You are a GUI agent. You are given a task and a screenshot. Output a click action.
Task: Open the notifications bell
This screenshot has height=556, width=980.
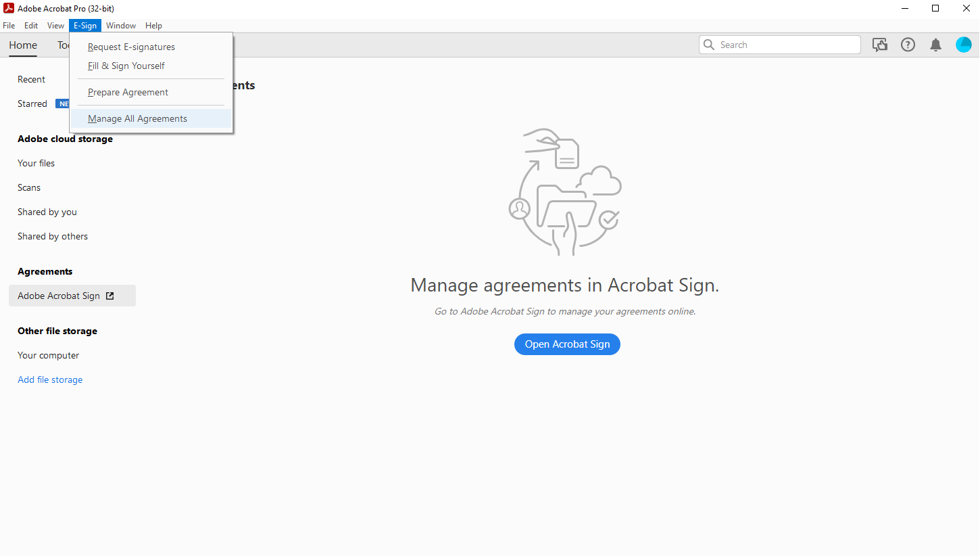click(x=935, y=45)
